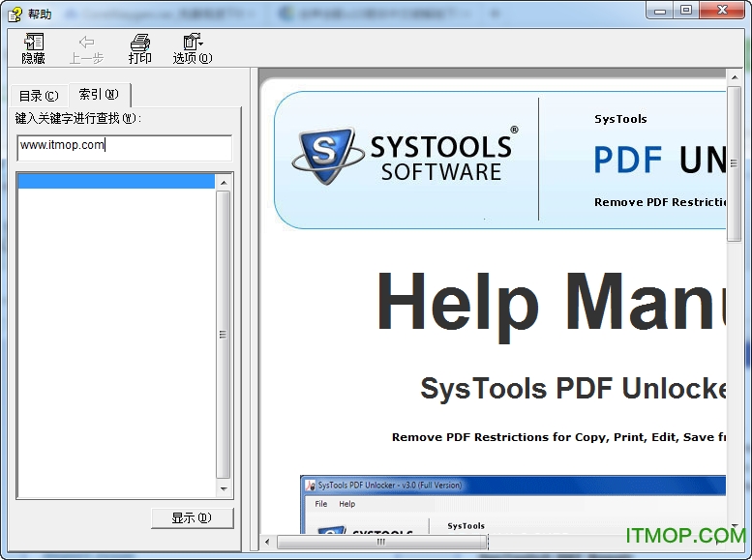Click the Hide (隐藏) toolbar icon

(x=34, y=48)
